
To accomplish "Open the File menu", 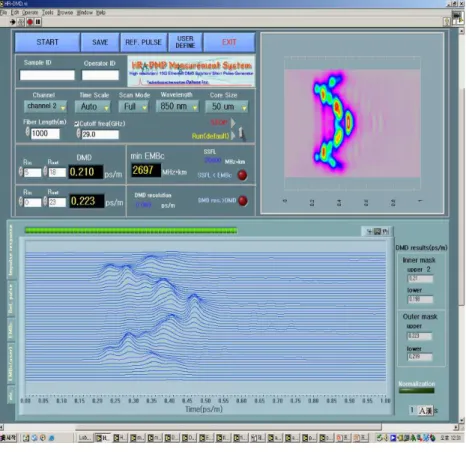I will 3,12.
